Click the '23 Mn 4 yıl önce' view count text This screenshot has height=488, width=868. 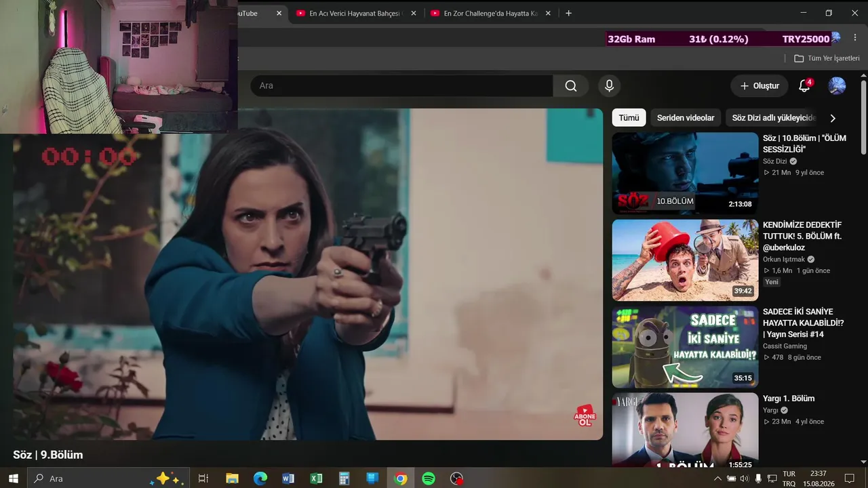pos(793,422)
